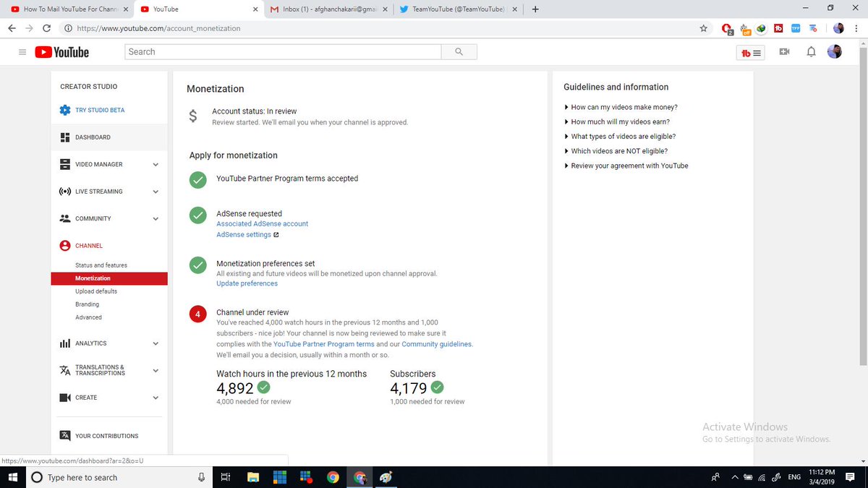
Task: Open the notifications bell
Action: point(811,52)
